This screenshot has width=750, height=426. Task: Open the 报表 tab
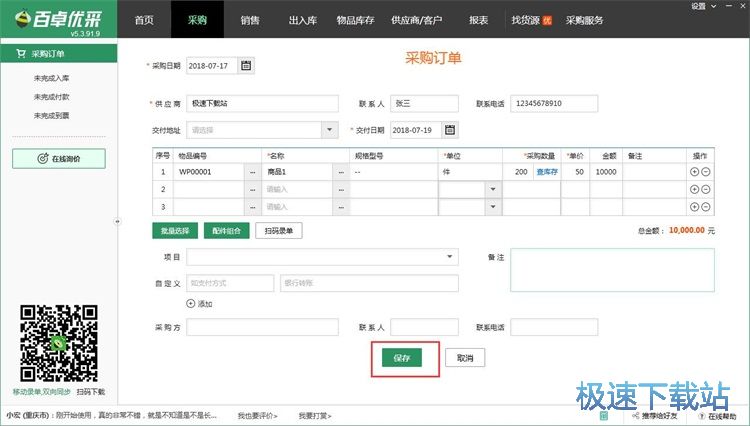(x=478, y=20)
